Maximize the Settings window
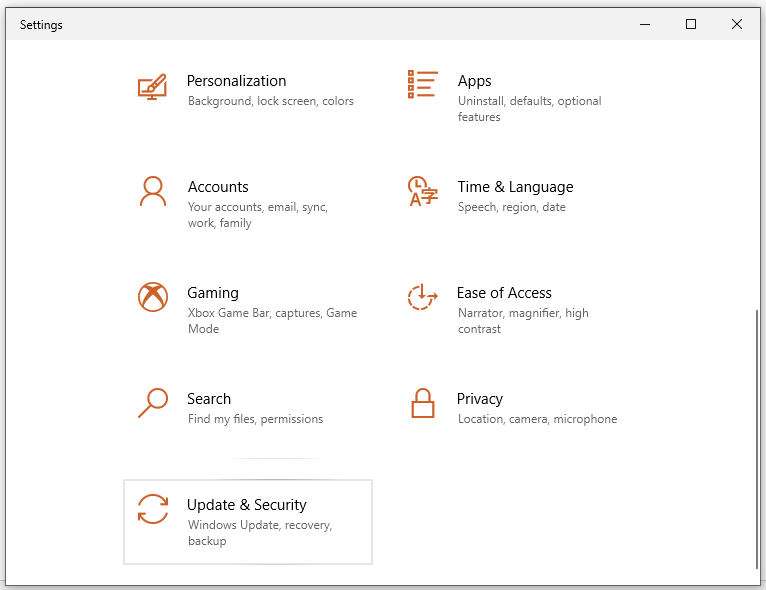The height and width of the screenshot is (590, 766). pos(691,25)
